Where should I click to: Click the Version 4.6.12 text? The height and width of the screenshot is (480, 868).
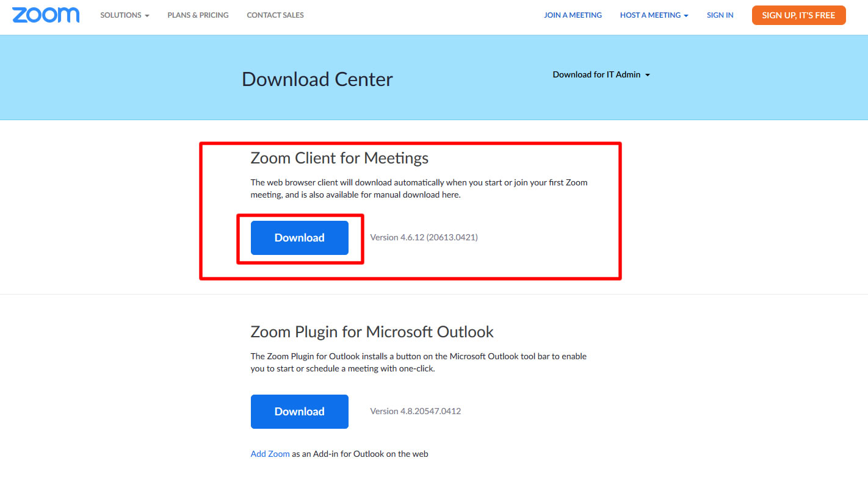click(424, 237)
